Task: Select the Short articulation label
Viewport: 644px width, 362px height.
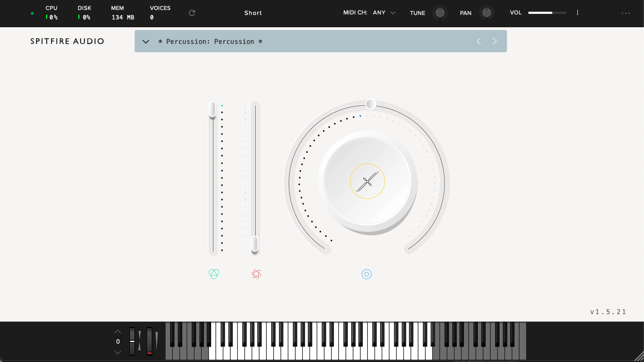Action: [253, 13]
